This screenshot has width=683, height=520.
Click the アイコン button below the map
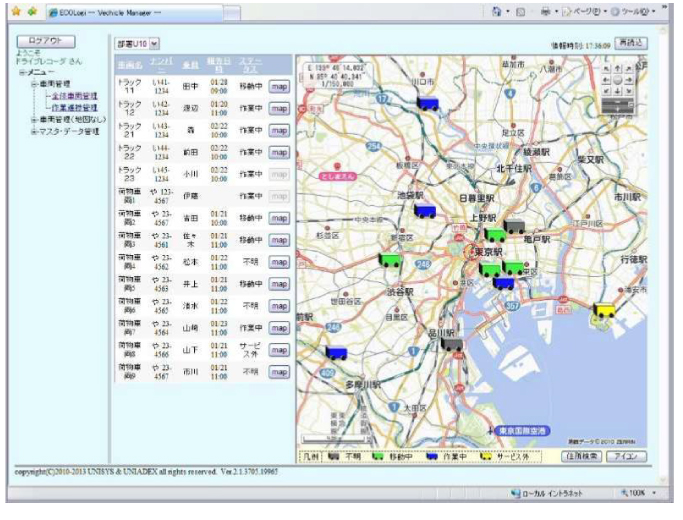click(x=626, y=456)
